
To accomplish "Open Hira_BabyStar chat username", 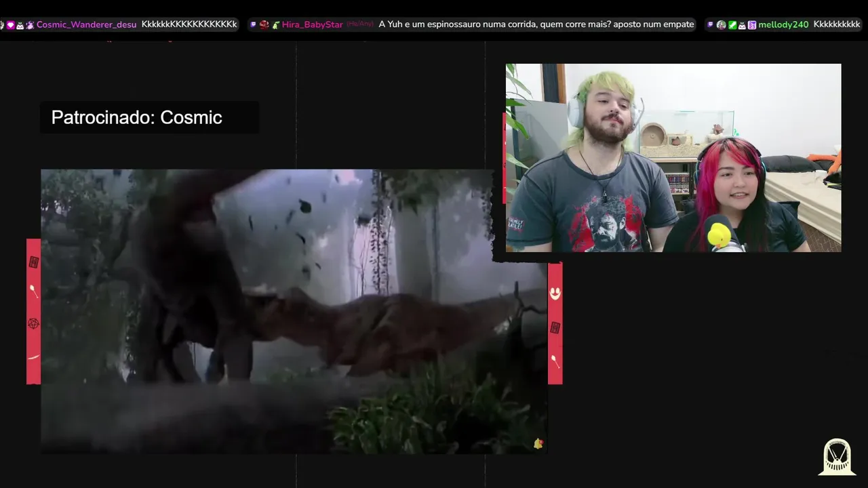I will pyautogui.click(x=312, y=24).
